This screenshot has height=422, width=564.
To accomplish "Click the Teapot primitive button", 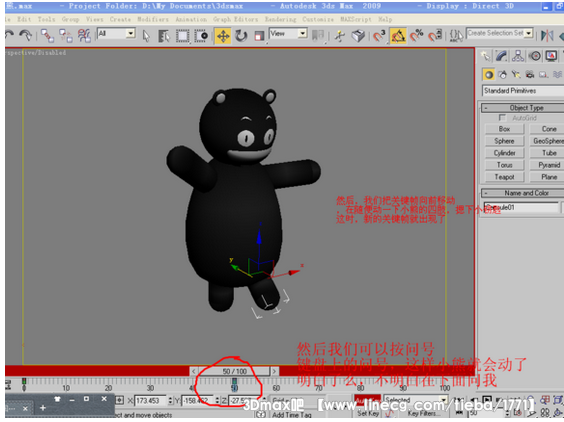I will click(x=504, y=177).
